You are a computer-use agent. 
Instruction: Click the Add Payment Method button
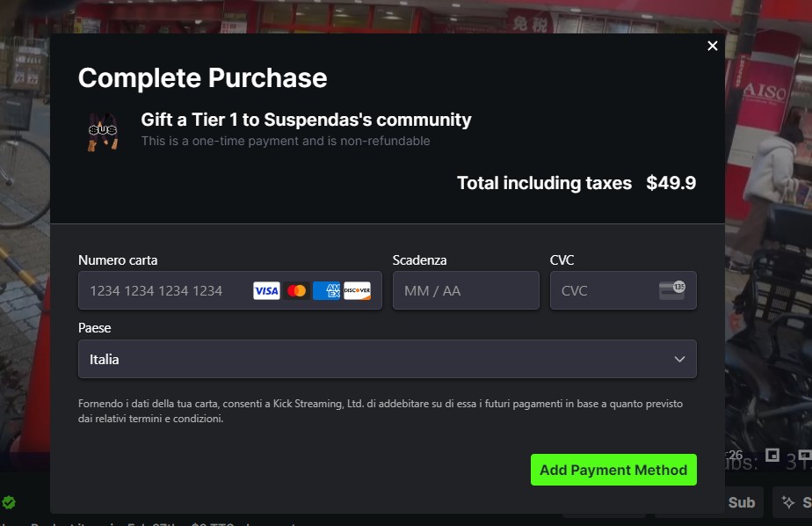[613, 470]
